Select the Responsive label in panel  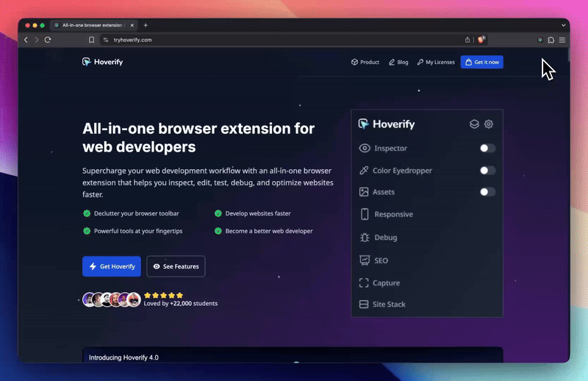[x=394, y=214]
